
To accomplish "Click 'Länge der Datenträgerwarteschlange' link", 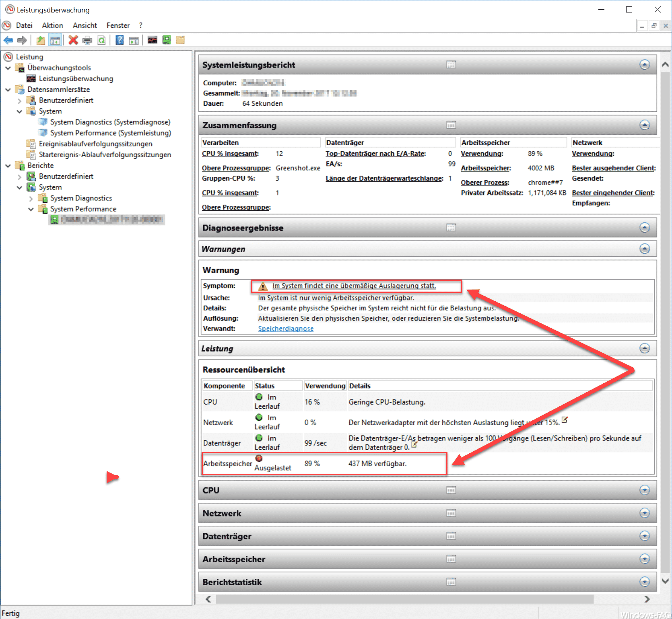I will [x=384, y=179].
